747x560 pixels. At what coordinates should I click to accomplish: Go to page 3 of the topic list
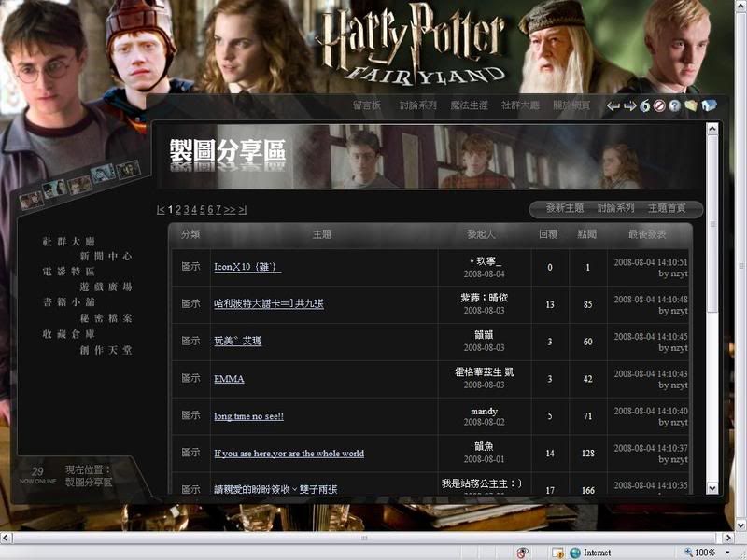pos(186,209)
